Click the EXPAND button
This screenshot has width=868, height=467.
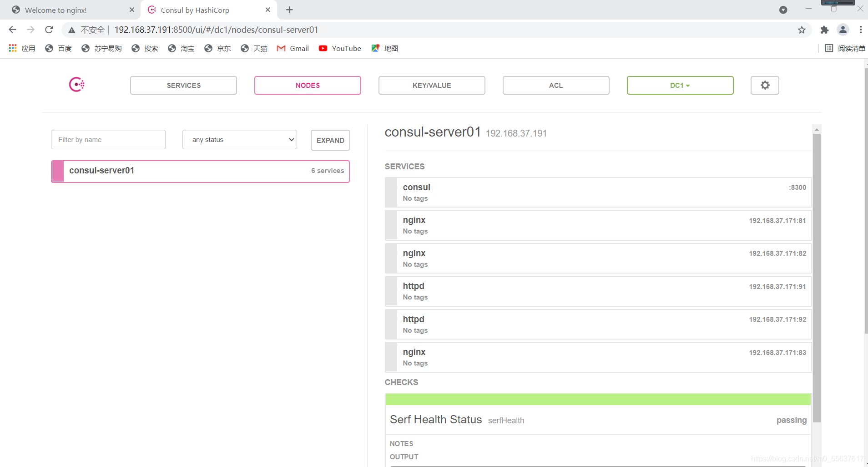click(330, 140)
